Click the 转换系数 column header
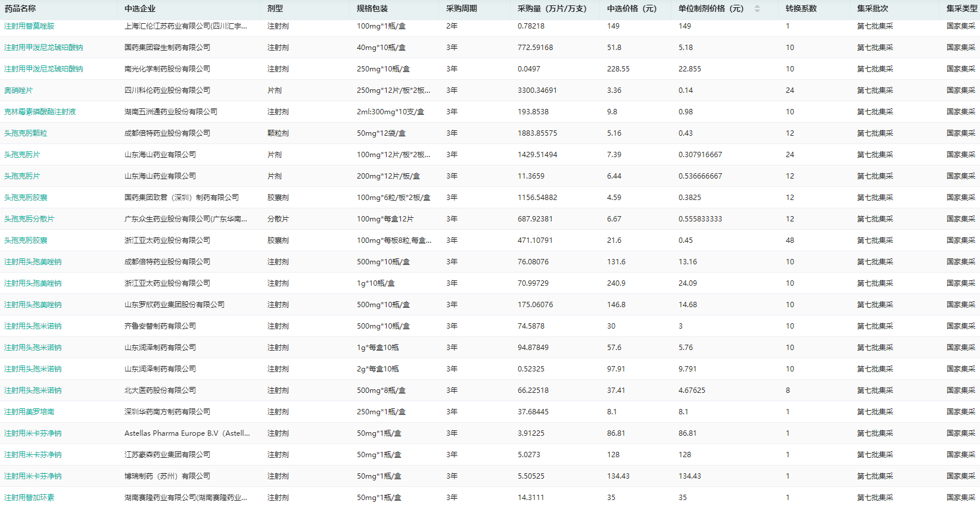This screenshot has height=506, width=980. [801, 9]
